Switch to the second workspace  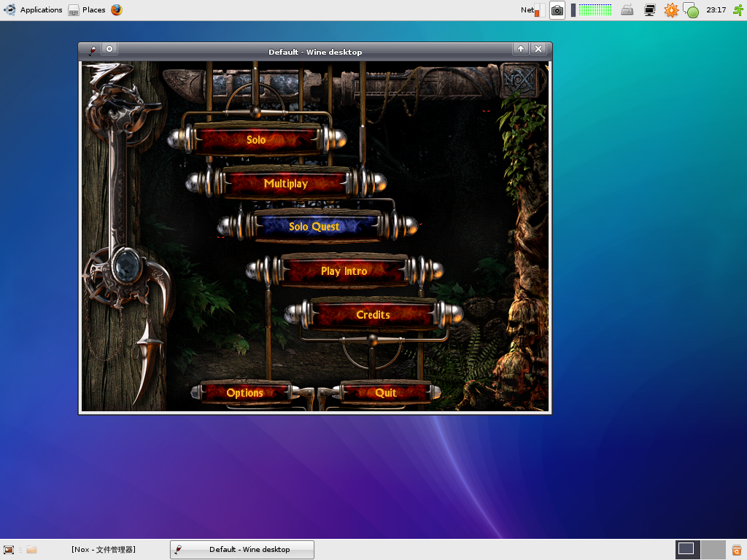tap(713, 550)
